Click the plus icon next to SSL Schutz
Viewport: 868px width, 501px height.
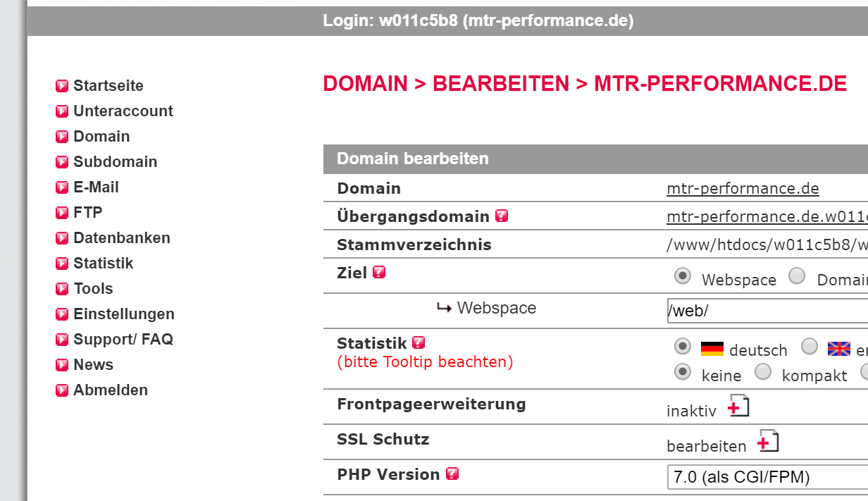coord(768,441)
